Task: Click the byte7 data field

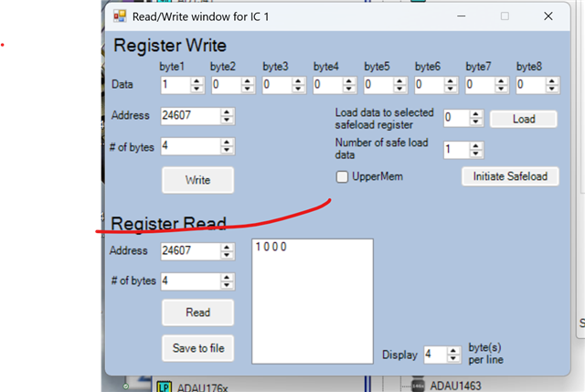Action: [x=479, y=85]
